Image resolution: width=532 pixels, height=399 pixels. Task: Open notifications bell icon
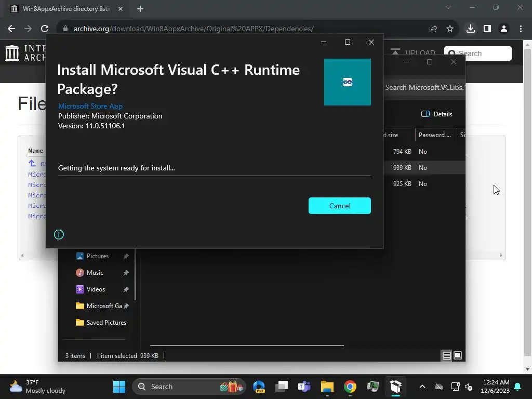pyautogui.click(x=518, y=387)
